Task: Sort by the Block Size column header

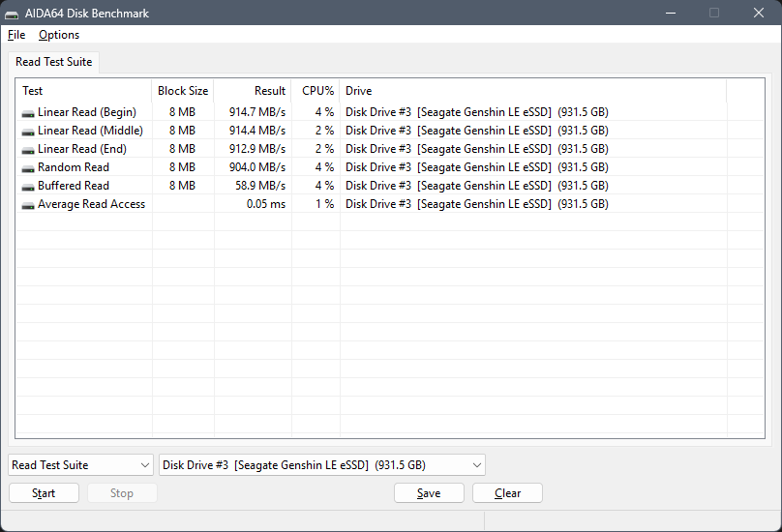Action: pos(183,91)
